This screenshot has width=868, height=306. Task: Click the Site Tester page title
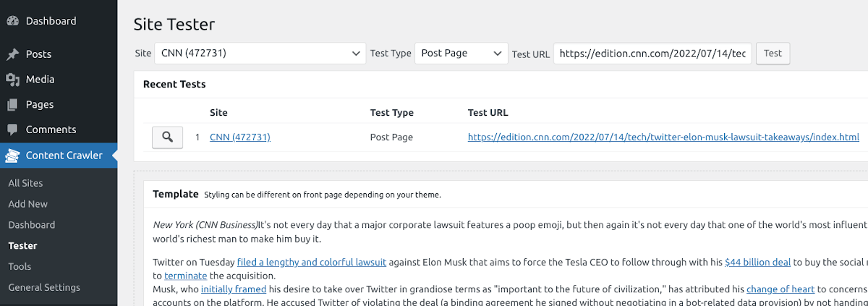pyautogui.click(x=174, y=24)
